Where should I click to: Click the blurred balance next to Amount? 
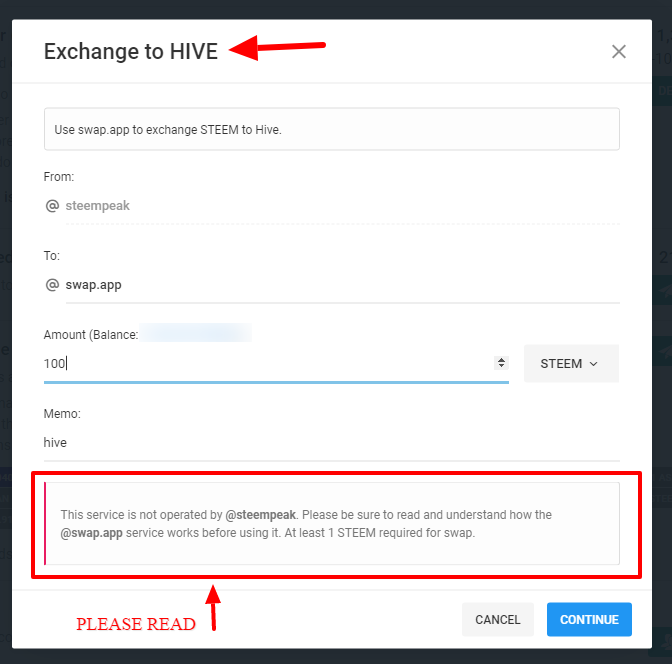tap(196, 333)
